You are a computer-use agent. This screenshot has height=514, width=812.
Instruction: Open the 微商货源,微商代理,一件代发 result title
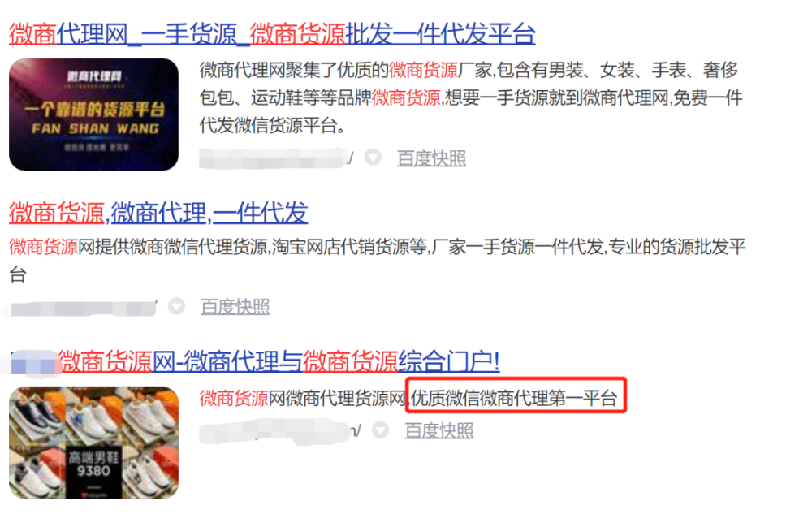(158, 213)
